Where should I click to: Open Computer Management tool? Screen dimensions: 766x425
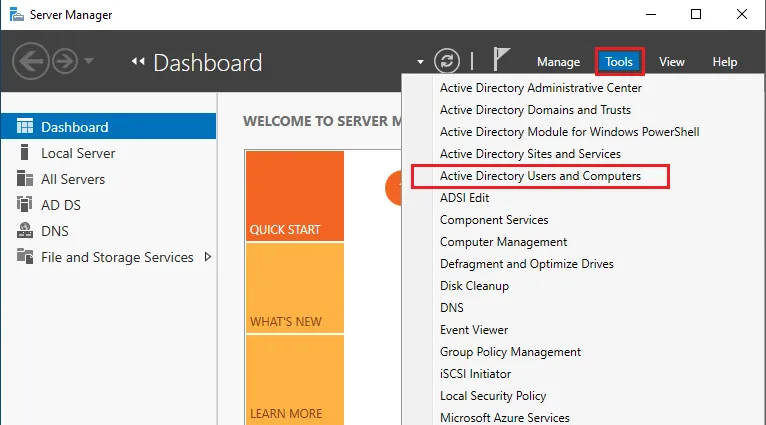click(x=504, y=242)
